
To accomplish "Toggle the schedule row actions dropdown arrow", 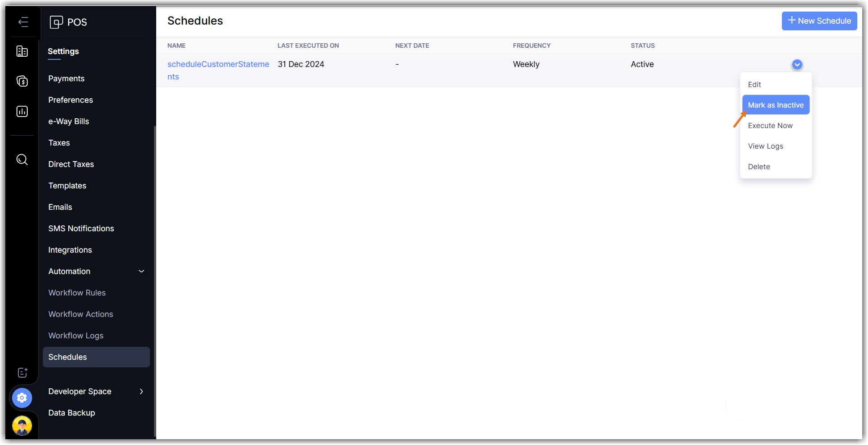I will (x=797, y=65).
